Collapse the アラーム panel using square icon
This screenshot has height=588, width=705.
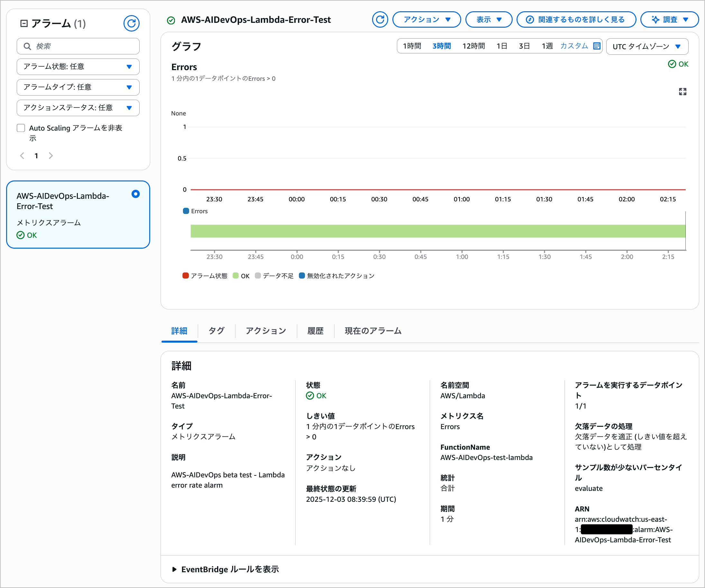24,23
